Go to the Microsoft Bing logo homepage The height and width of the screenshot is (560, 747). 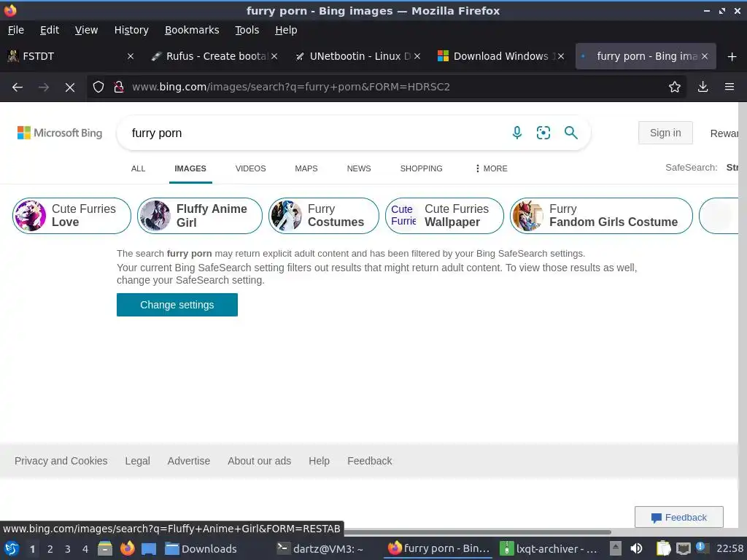(60, 133)
